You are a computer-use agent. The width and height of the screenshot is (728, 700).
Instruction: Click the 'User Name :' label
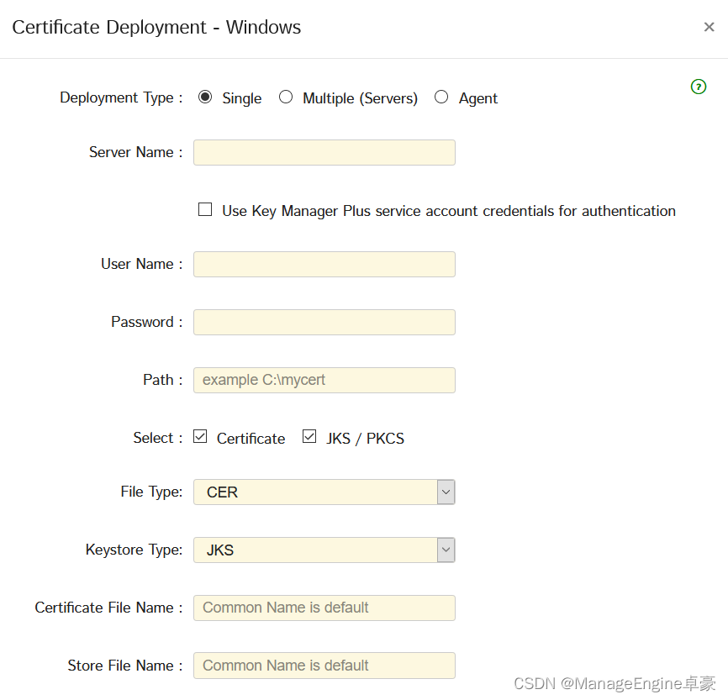point(142,264)
